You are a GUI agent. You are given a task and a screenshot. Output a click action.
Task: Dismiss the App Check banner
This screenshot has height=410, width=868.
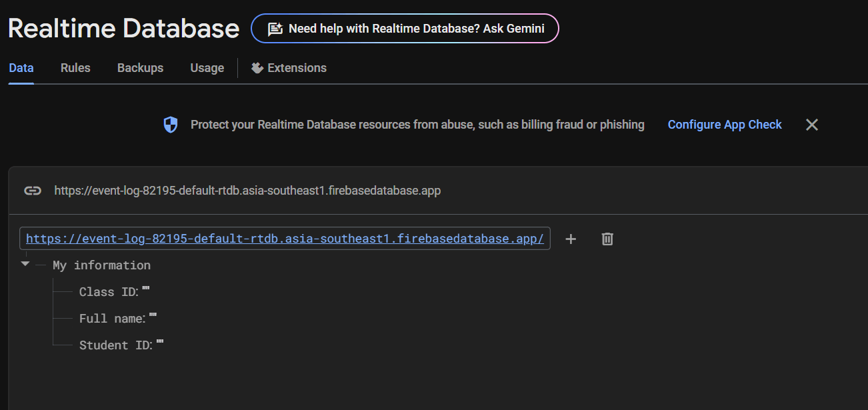coord(811,125)
